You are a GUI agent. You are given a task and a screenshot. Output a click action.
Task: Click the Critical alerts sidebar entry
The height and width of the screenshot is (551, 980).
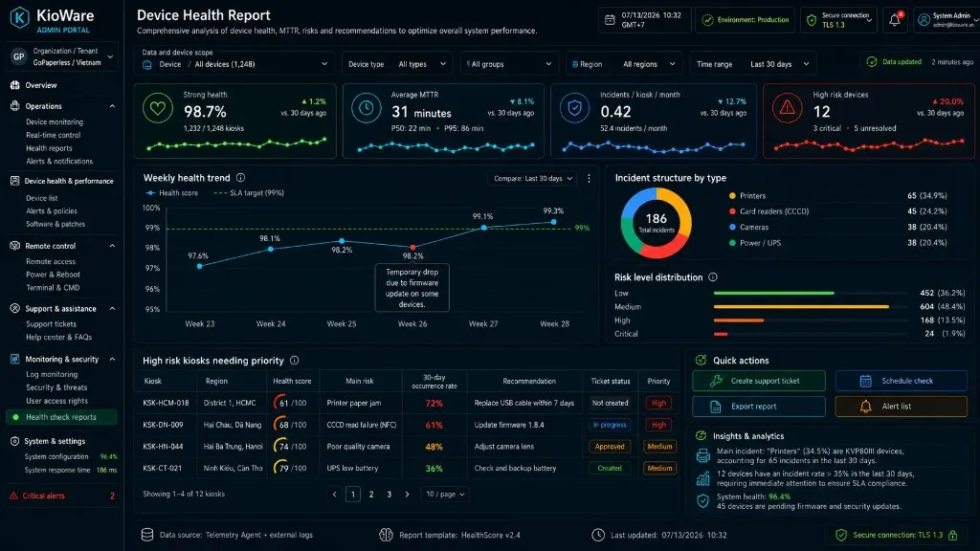pos(61,496)
